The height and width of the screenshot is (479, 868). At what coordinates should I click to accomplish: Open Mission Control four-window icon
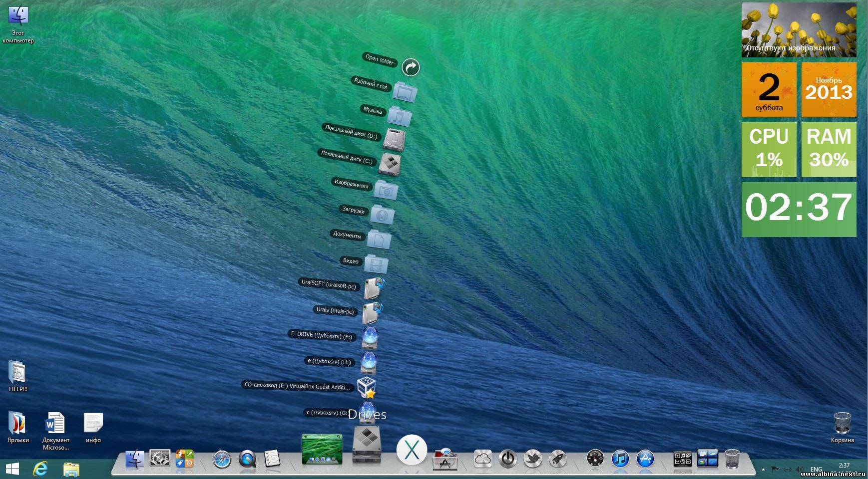(x=707, y=459)
